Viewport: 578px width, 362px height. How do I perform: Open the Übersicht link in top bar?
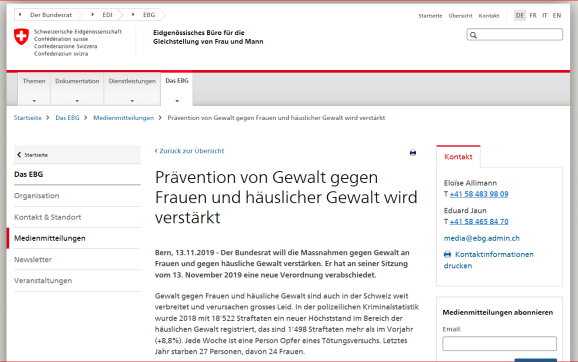460,16
